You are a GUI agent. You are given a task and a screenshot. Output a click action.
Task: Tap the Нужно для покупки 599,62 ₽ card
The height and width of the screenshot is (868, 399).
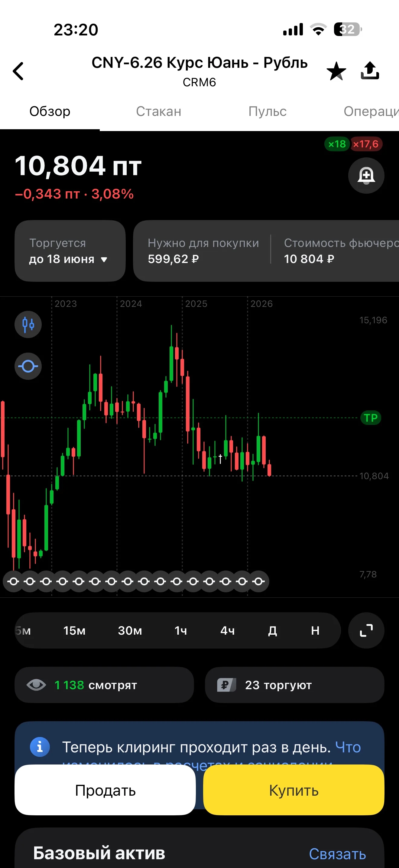203,251
